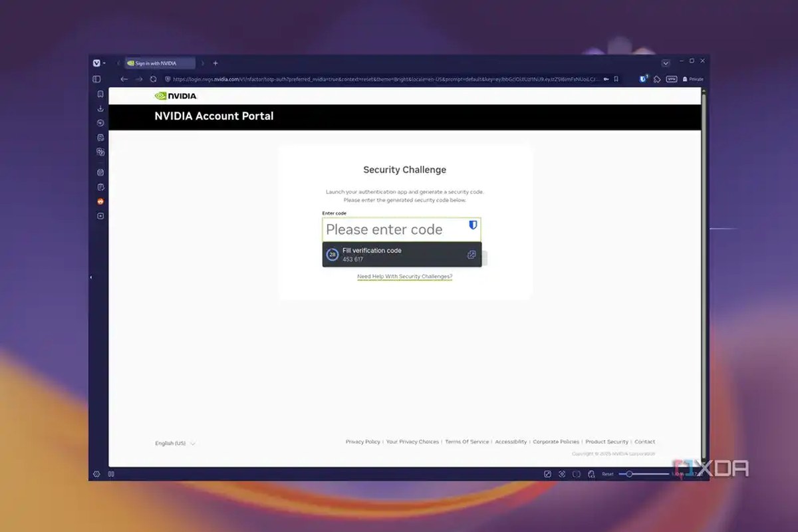The image size is (798, 532).
Task: Click the 'Security Challenge' heading text
Action: pyautogui.click(x=404, y=170)
